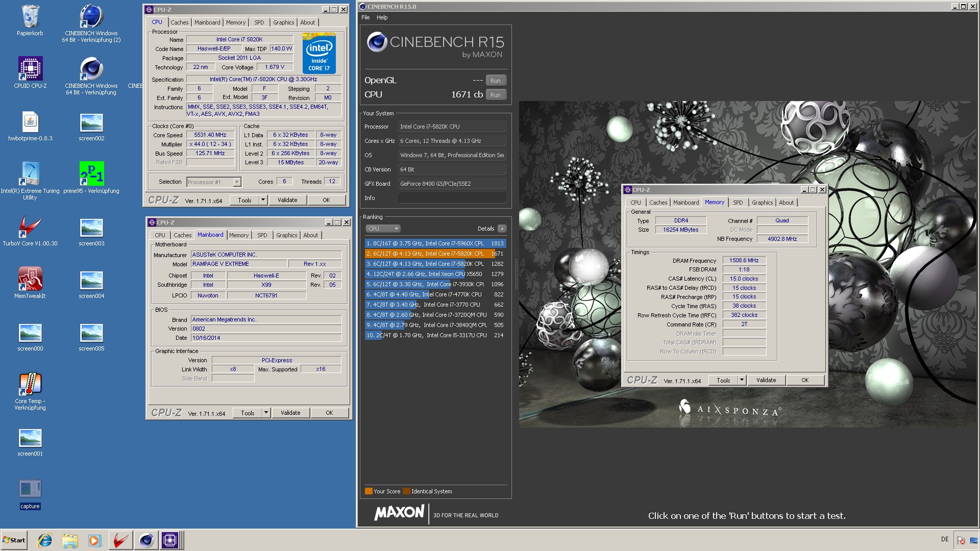980x551 pixels.
Task: Open the Cinebench File menu
Action: click(365, 17)
